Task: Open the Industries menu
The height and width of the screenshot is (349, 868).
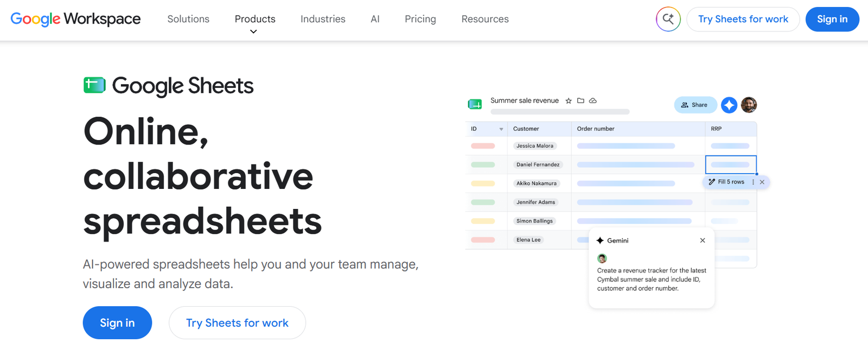Action: [x=323, y=19]
